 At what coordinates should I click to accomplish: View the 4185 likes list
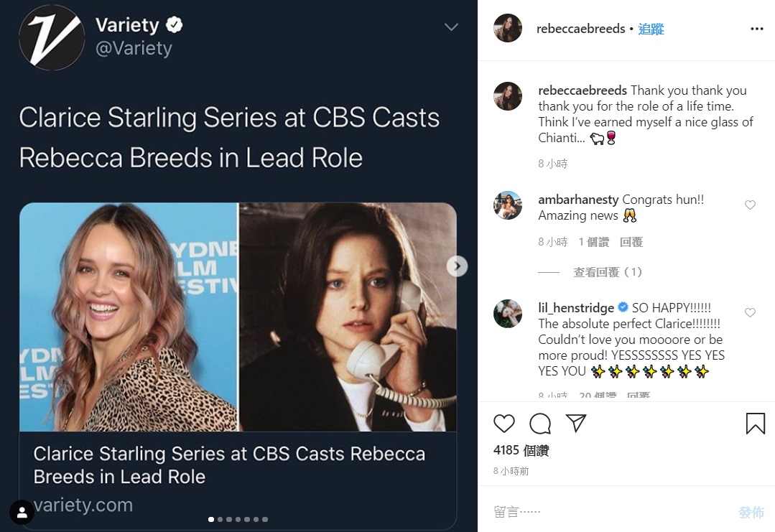pyautogui.click(x=521, y=450)
